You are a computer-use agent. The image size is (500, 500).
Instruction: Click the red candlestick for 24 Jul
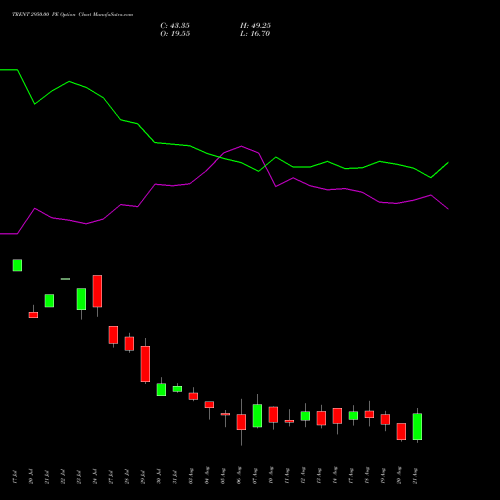tap(97, 291)
